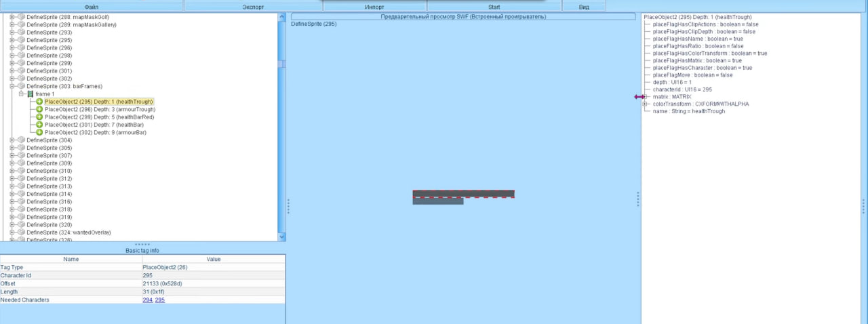Image resolution: width=868 pixels, height=324 pixels.
Task: Open the Экспорт ribbon tab
Action: (253, 6)
